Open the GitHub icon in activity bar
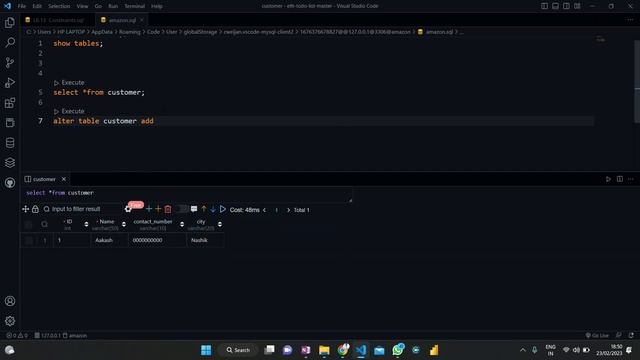Viewport: 640px width, 360px height. pos(10,182)
